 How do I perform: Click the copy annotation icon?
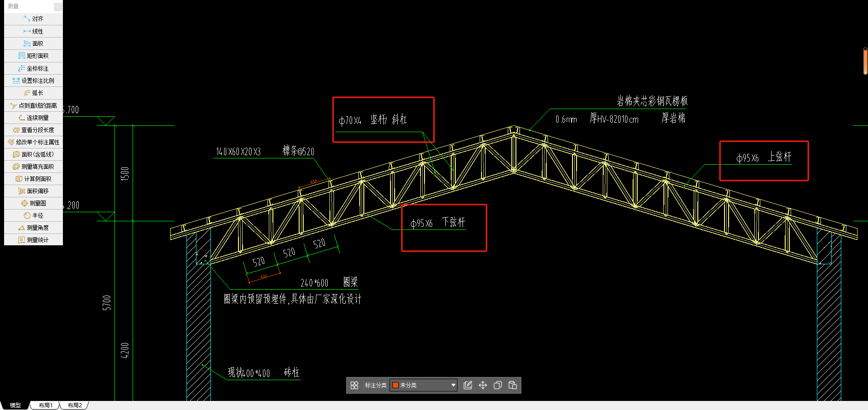tap(498, 385)
